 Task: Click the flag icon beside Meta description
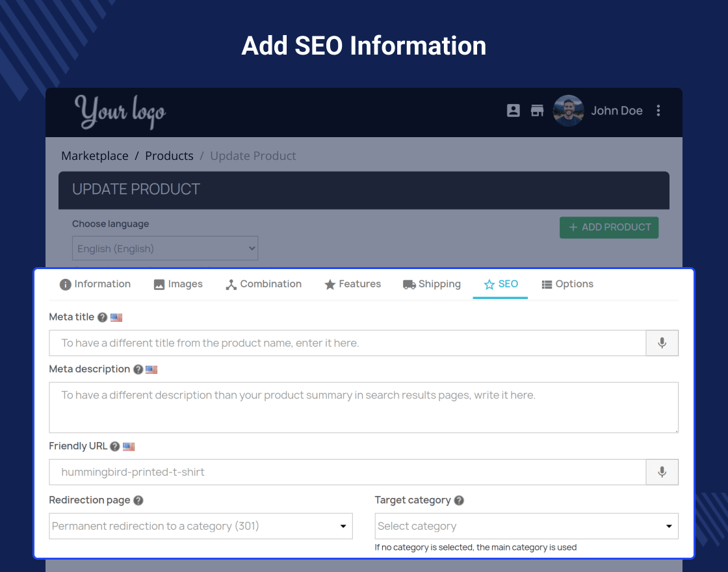point(151,370)
